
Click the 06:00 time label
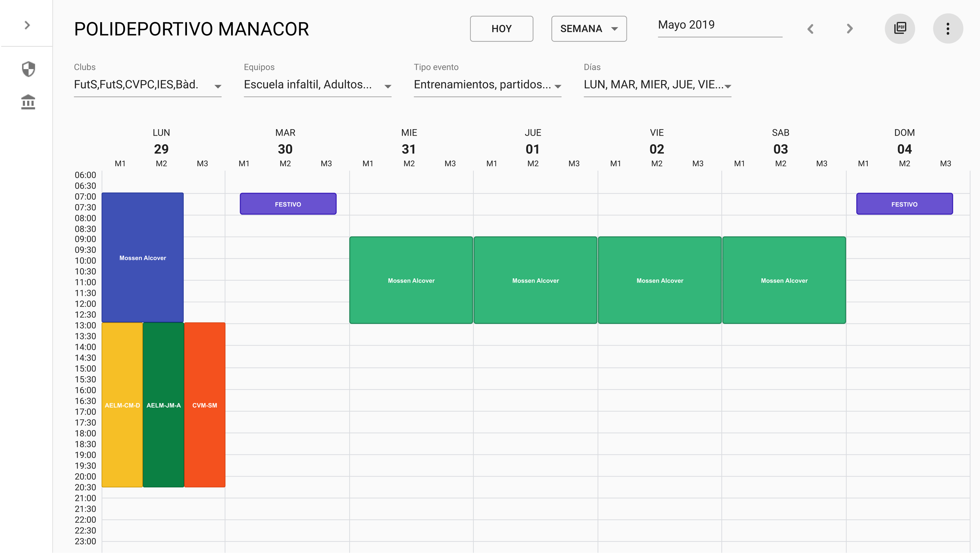coord(85,175)
